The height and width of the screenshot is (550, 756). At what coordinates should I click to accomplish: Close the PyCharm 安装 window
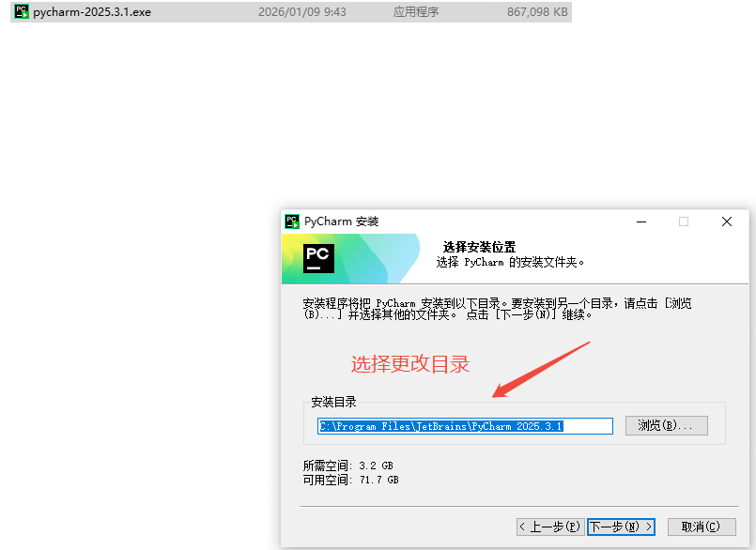(727, 222)
